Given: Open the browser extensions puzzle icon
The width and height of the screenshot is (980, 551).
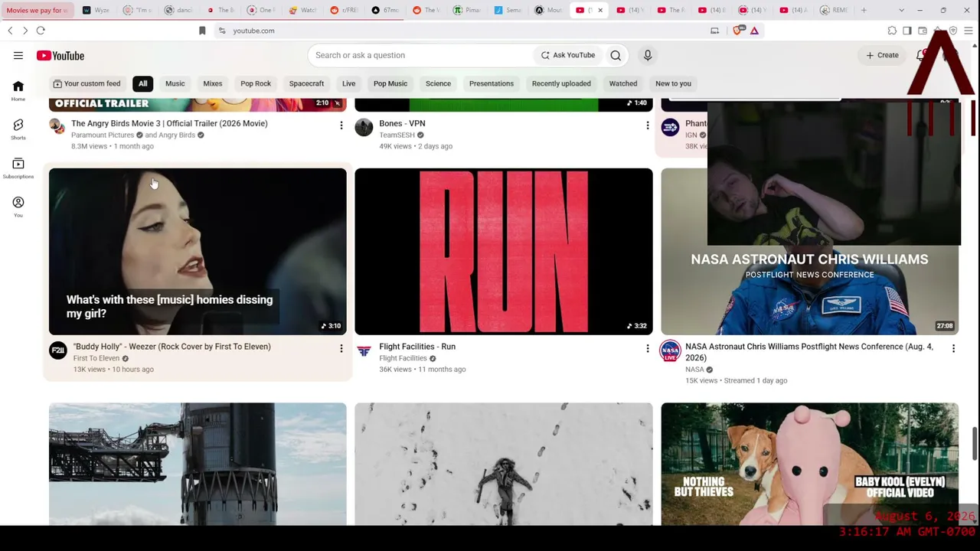Looking at the screenshot, I should coord(892,31).
